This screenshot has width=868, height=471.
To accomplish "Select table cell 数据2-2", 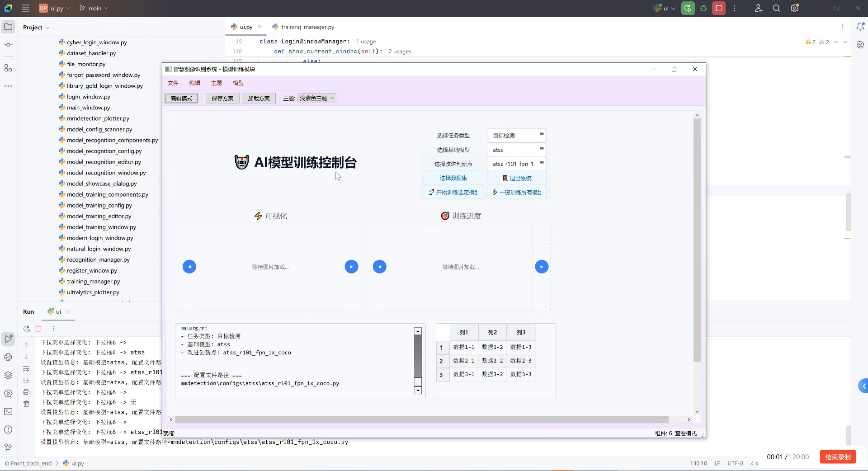I will pyautogui.click(x=492, y=361).
